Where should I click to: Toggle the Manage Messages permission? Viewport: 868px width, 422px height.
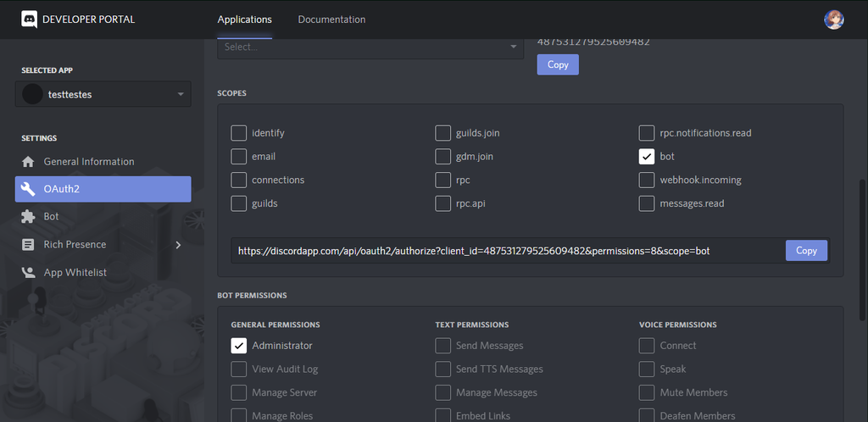pos(442,392)
